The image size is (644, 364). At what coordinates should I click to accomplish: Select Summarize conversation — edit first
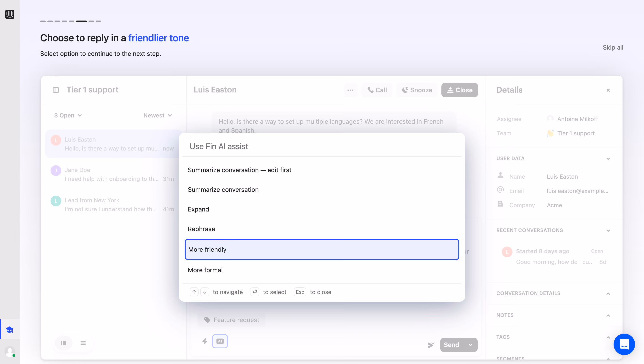pyautogui.click(x=322, y=170)
